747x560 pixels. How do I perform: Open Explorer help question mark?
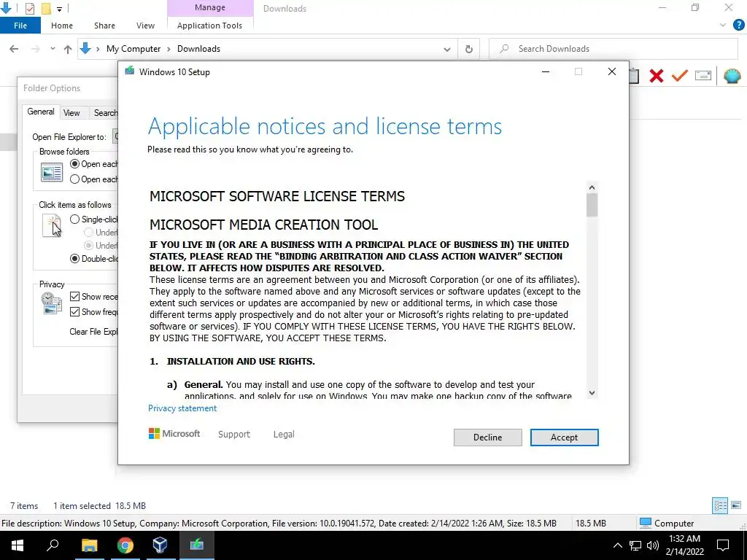[x=738, y=25]
